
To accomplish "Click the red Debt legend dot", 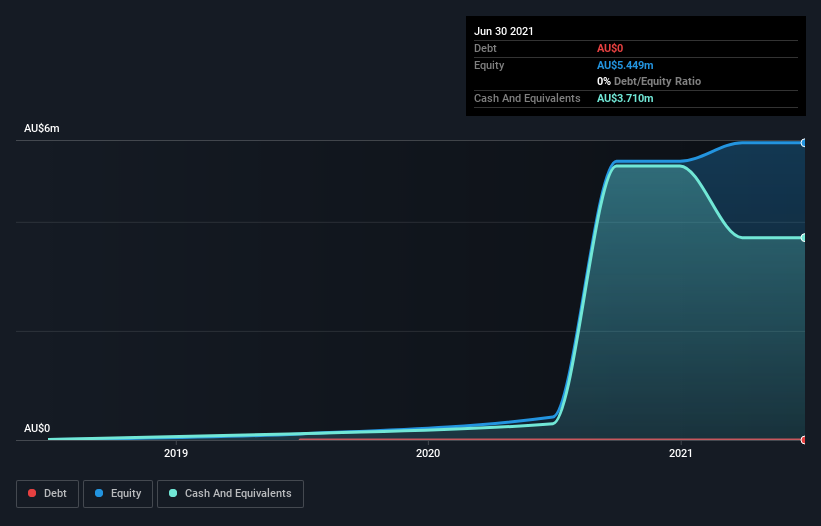I will coord(32,493).
